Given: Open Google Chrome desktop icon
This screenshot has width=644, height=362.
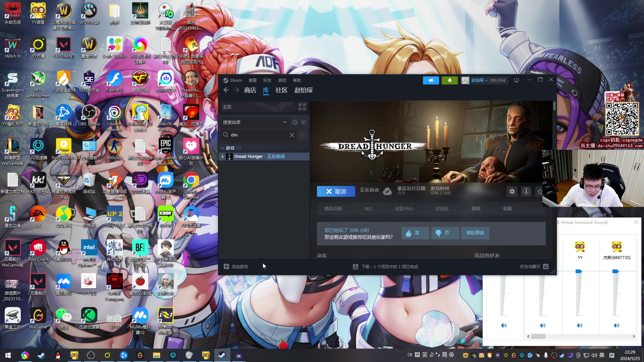Looking at the screenshot, I should (191, 186).
